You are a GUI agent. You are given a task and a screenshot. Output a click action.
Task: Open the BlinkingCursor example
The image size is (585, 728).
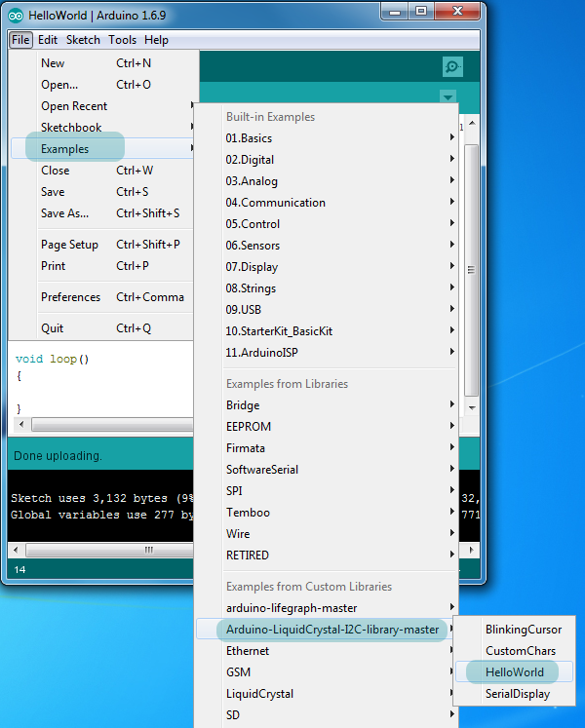(515, 630)
